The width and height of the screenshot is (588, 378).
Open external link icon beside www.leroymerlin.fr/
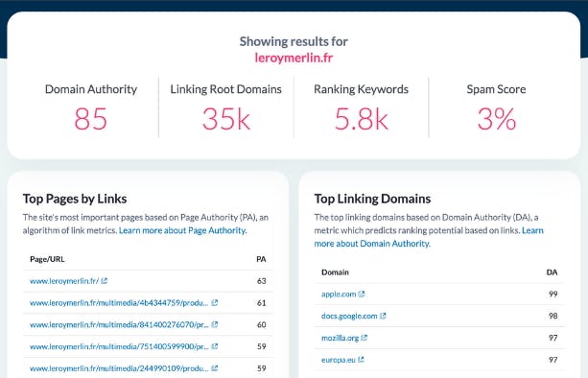(x=105, y=280)
